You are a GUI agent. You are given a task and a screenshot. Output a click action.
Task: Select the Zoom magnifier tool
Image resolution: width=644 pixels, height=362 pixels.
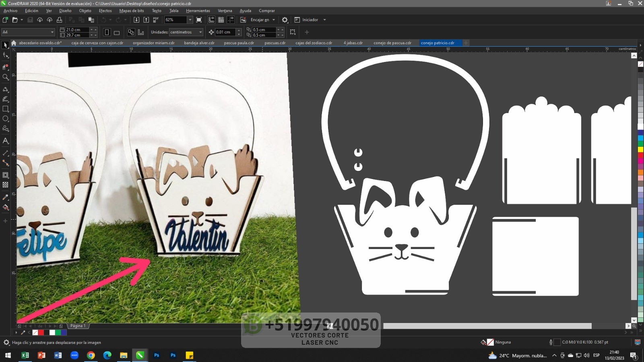6,77
